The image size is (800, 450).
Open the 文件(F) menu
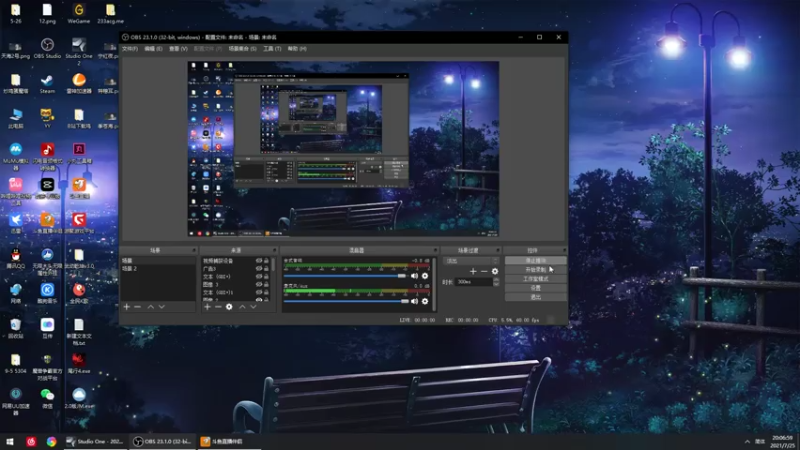130,49
